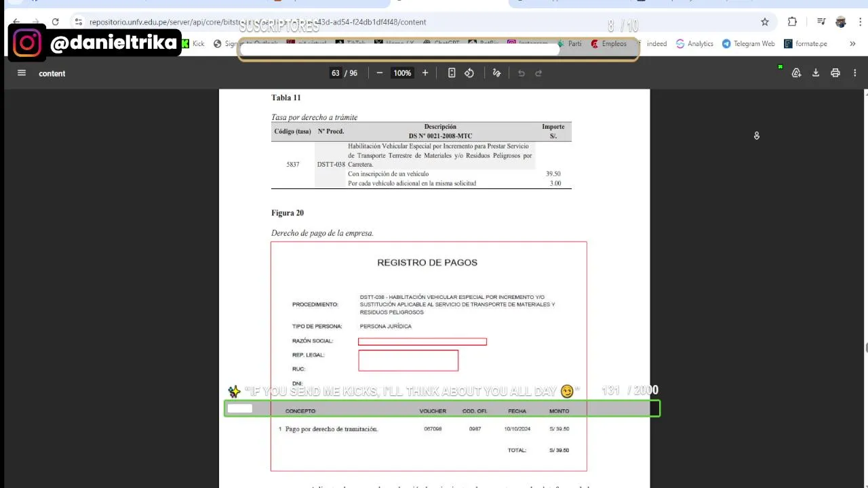Open the Kick bookmark
Screen dimensions: 868x488
pos(193,43)
